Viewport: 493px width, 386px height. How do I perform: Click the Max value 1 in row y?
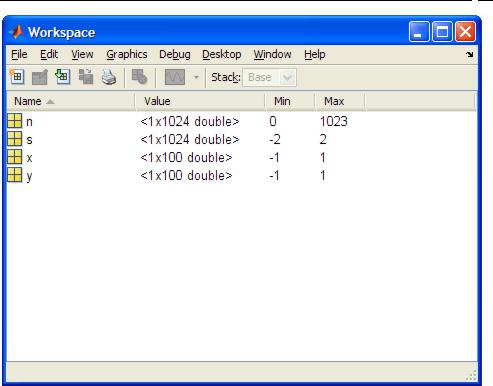323,176
